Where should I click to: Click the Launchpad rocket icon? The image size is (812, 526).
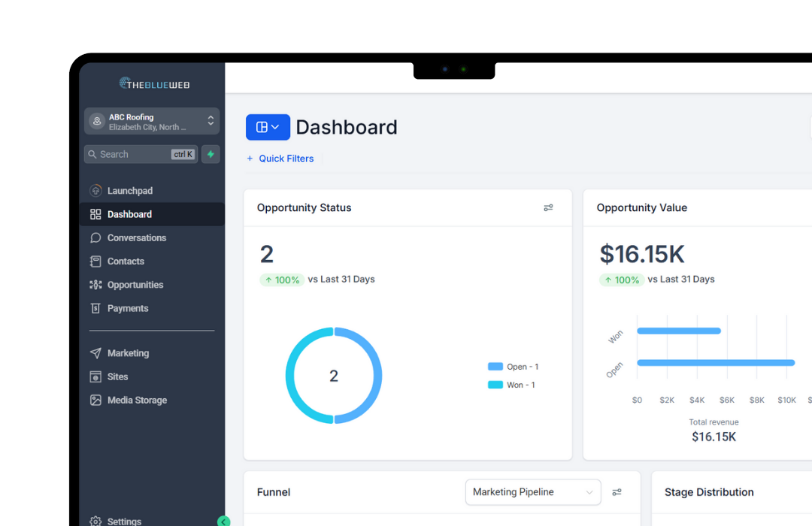coord(95,191)
